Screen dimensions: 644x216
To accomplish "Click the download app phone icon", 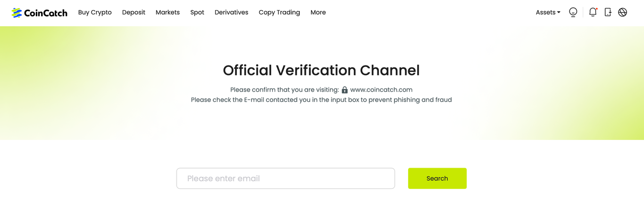I will [608, 12].
